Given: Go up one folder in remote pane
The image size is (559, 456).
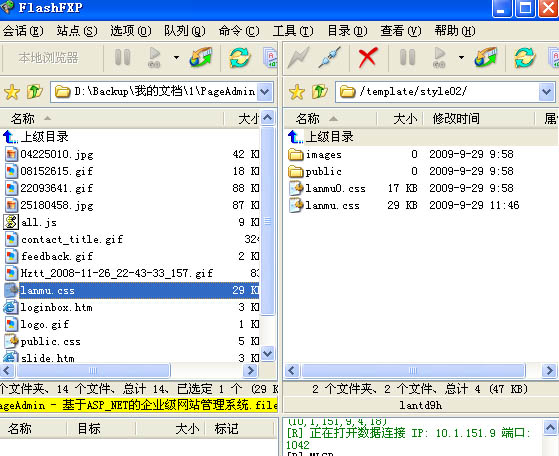Looking at the screenshot, I should point(320,92).
